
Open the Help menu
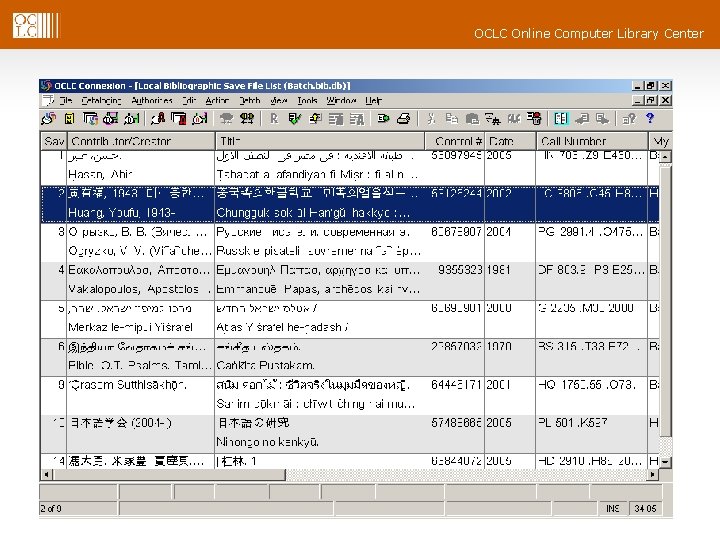[373, 101]
